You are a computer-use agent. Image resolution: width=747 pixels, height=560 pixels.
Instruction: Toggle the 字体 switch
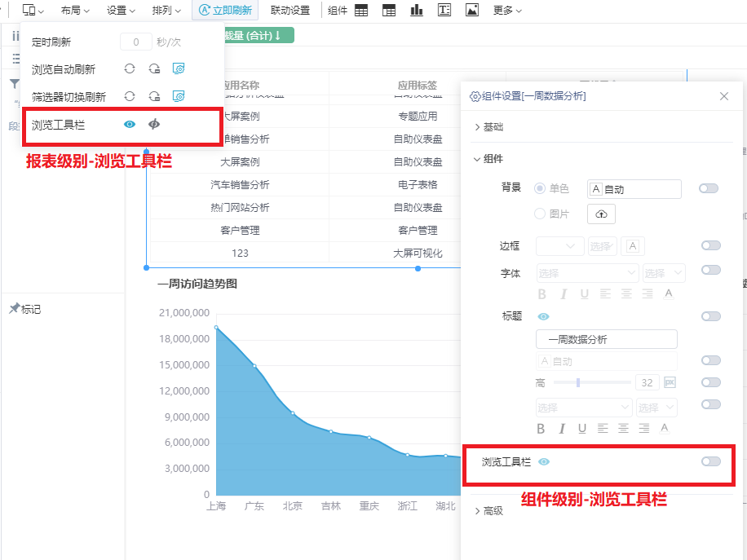coord(711,270)
